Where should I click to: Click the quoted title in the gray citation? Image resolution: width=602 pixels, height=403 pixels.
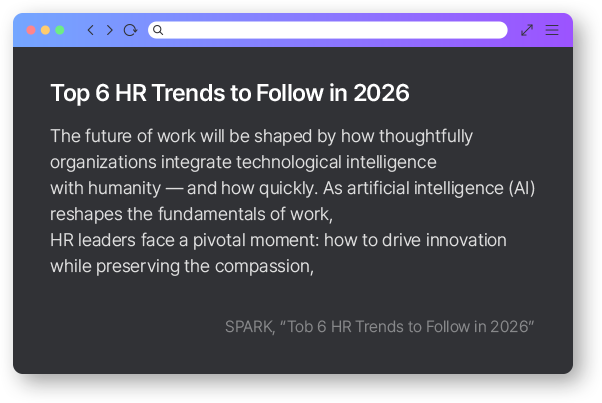click(408, 327)
